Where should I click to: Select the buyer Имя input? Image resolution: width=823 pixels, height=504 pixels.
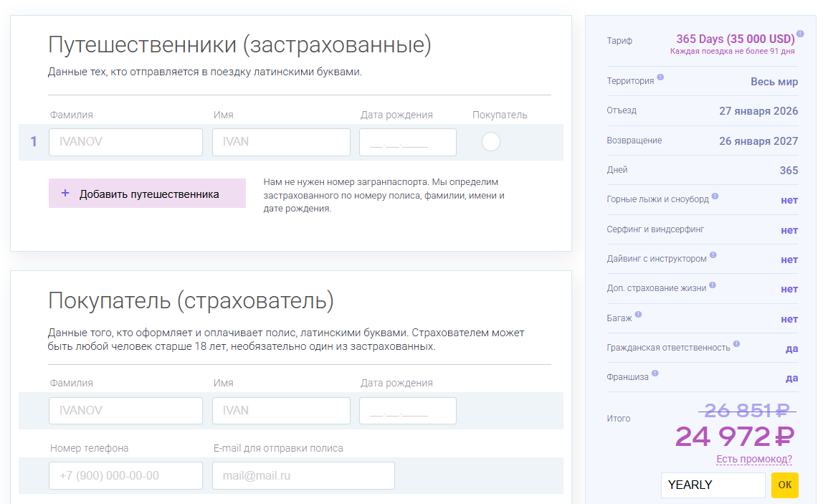281,410
